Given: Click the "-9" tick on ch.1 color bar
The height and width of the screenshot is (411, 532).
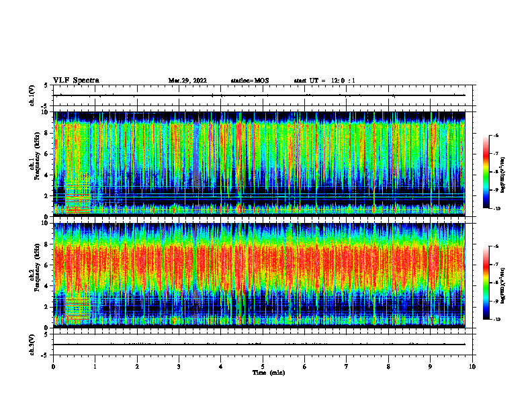Looking at the screenshot, I should [496, 190].
